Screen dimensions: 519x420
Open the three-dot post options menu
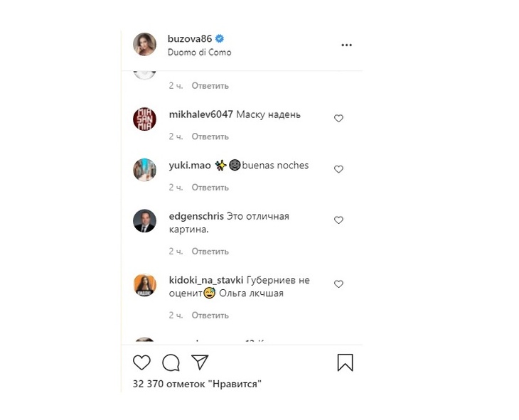pyautogui.click(x=346, y=45)
